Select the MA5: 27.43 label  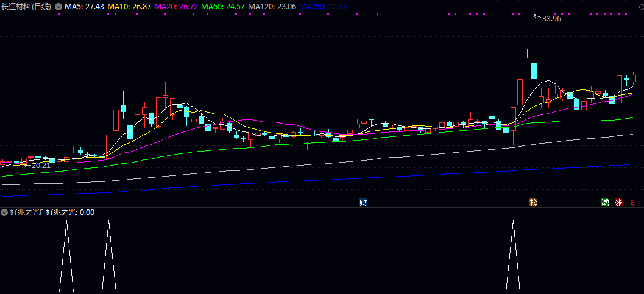click(x=84, y=7)
